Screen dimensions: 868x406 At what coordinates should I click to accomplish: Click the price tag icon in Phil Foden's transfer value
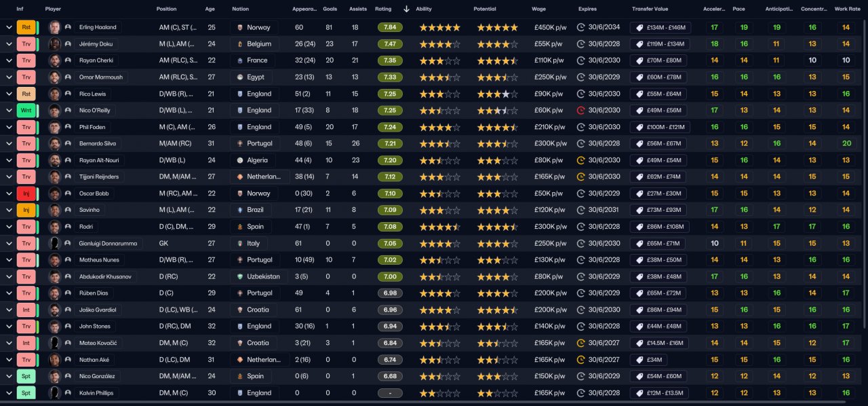pos(639,127)
